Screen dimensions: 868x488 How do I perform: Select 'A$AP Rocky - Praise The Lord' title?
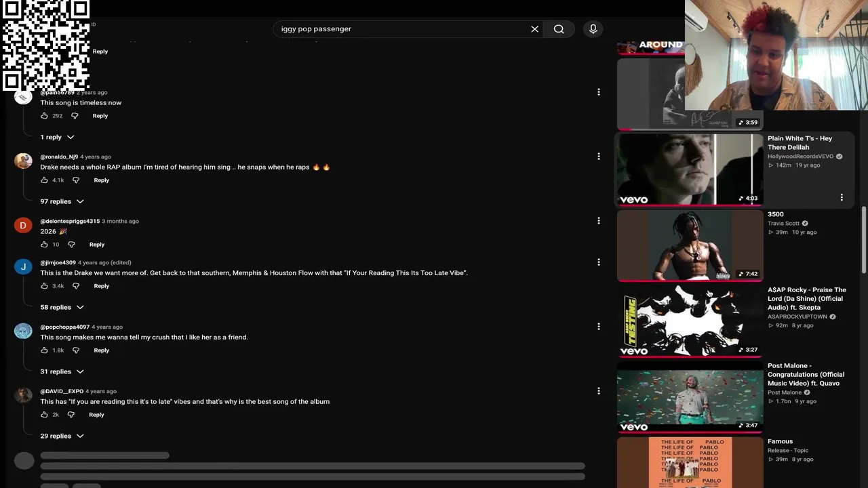807,299
